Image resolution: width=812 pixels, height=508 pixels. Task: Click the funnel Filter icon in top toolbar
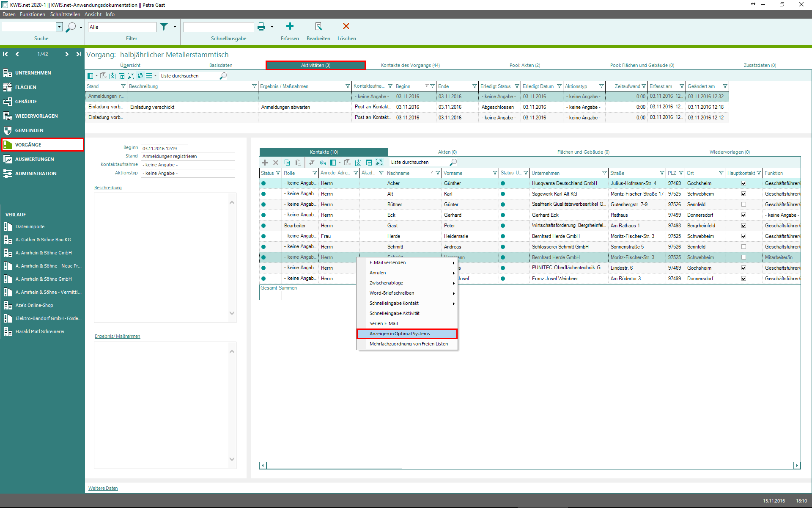[164, 27]
